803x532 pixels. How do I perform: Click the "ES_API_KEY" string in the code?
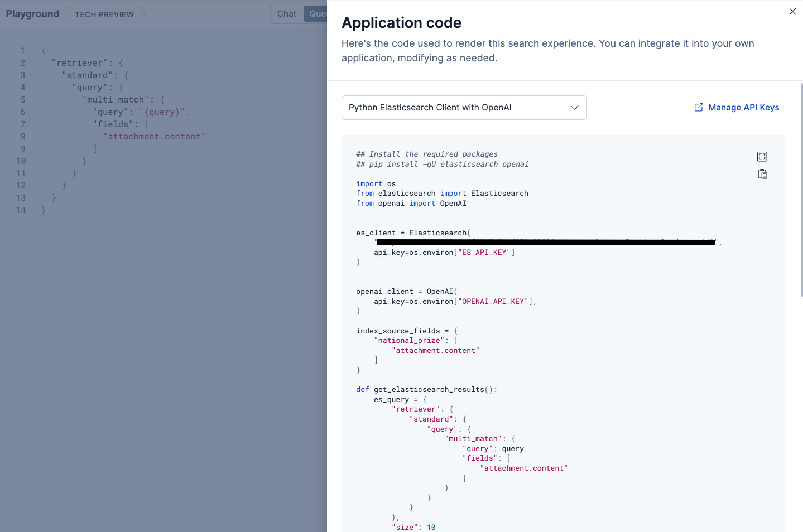coord(484,253)
